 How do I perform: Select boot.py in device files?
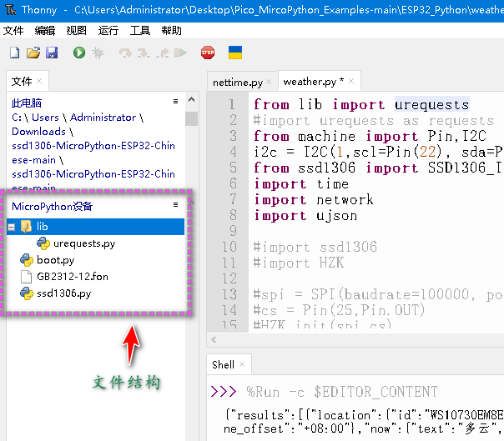(56, 260)
